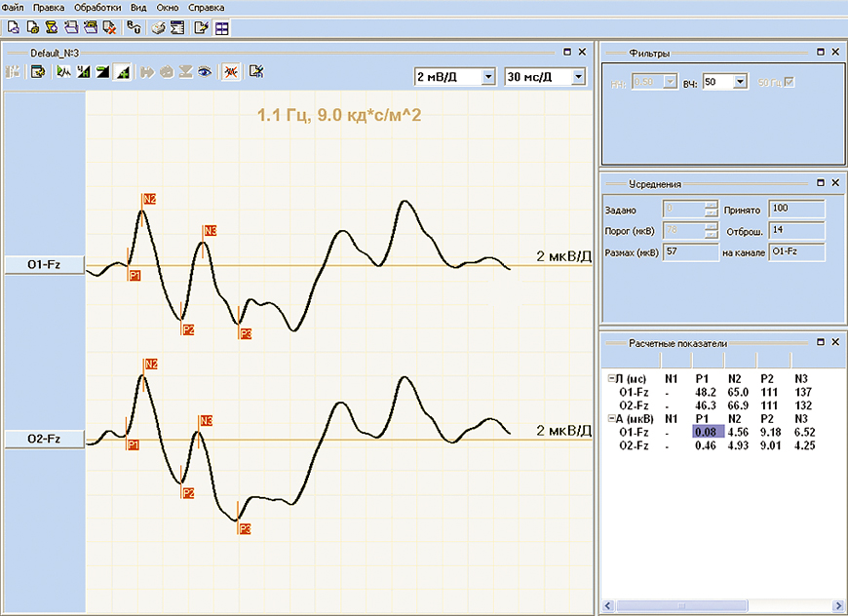This screenshot has width=848, height=616.
Task: Click the open folder icon with yellow sheet
Action: coord(91,27)
